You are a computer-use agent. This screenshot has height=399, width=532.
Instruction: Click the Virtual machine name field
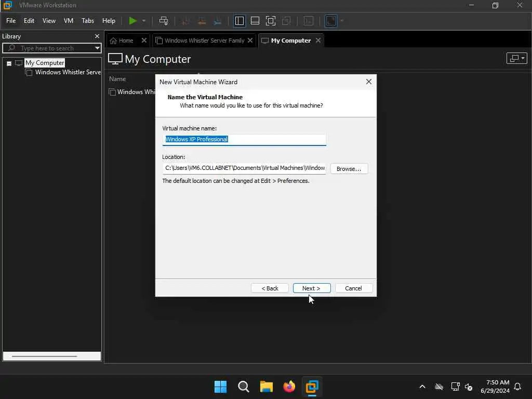click(x=244, y=139)
